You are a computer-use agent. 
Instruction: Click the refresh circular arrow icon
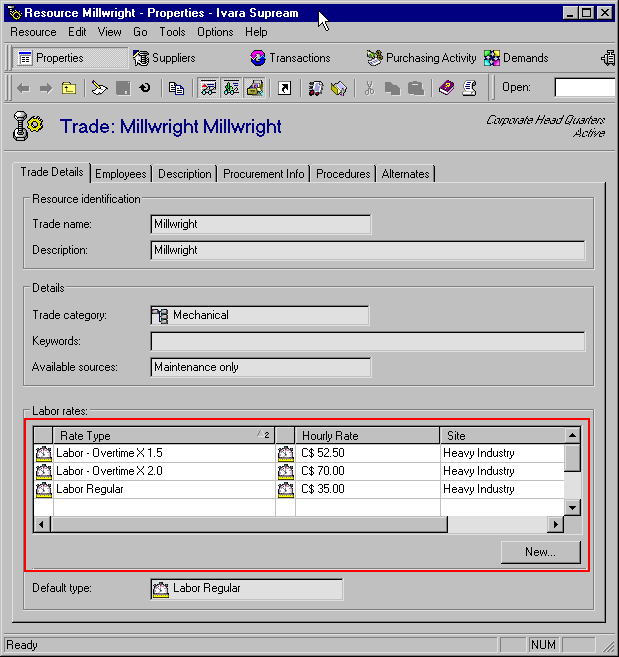point(145,88)
